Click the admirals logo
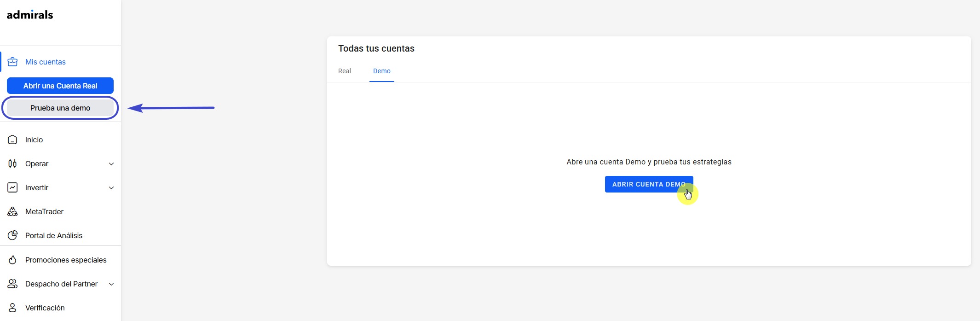980x321 pixels. pyautogui.click(x=30, y=15)
